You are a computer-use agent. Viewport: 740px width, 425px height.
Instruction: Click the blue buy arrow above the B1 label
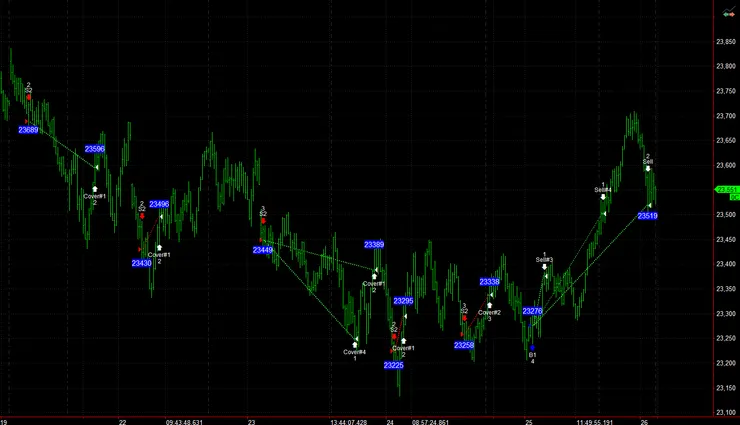[532, 348]
